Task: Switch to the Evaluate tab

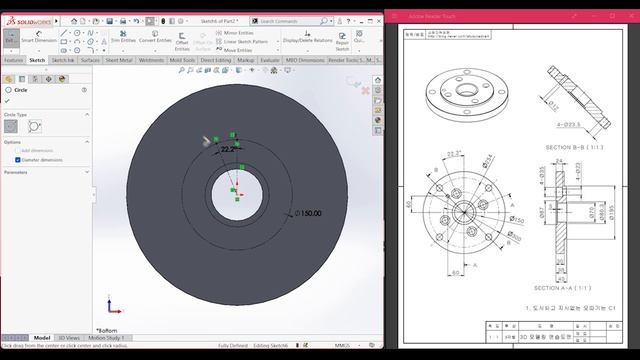Action: point(270,60)
